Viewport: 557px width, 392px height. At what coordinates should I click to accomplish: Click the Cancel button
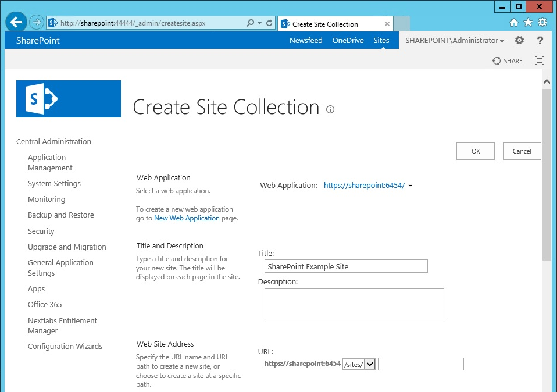[x=522, y=151]
